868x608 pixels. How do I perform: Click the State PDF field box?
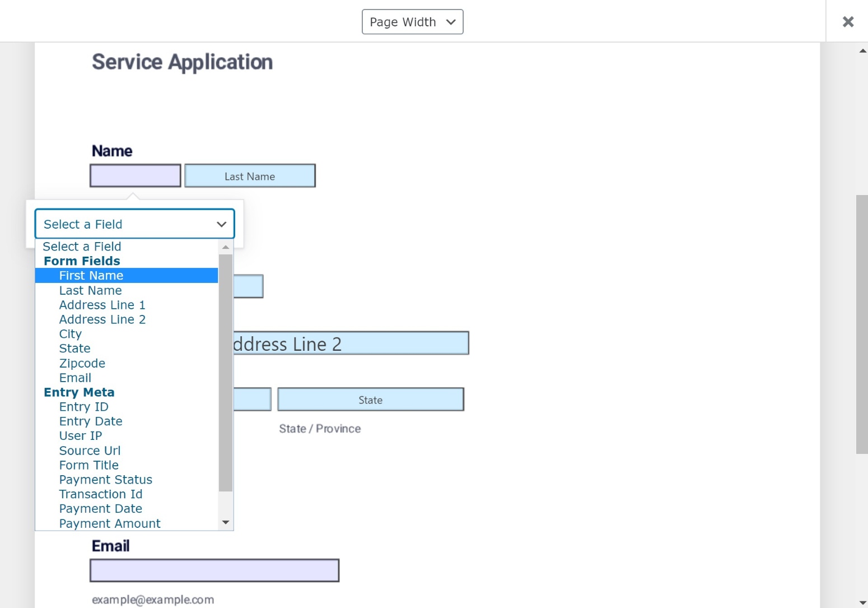tap(370, 400)
